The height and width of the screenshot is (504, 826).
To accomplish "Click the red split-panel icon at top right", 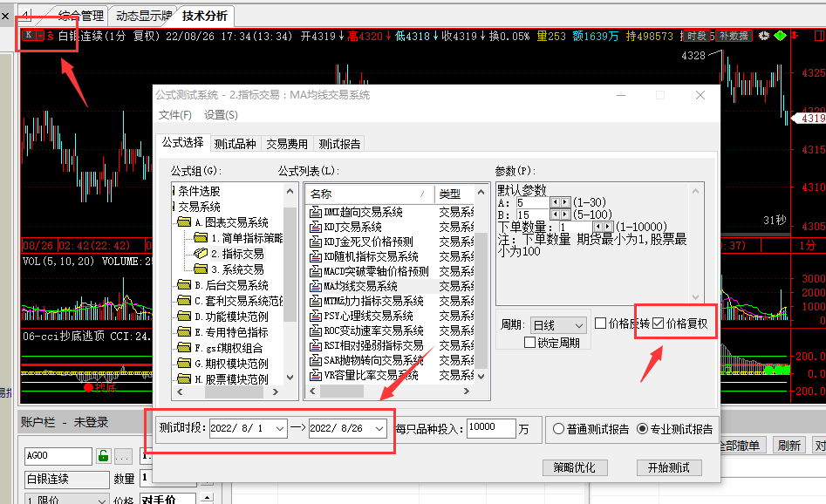I will pyautogui.click(x=819, y=36).
